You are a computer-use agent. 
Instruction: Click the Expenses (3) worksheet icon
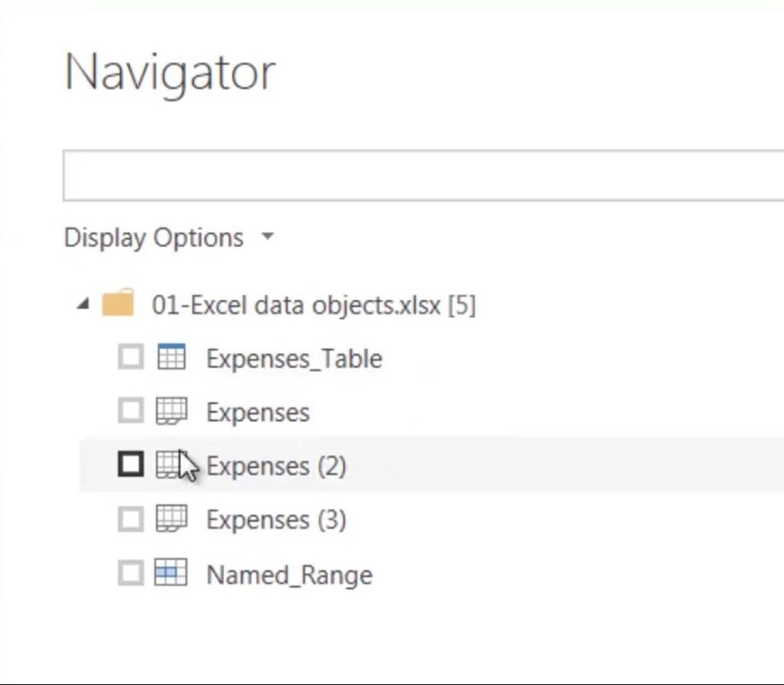(171, 519)
